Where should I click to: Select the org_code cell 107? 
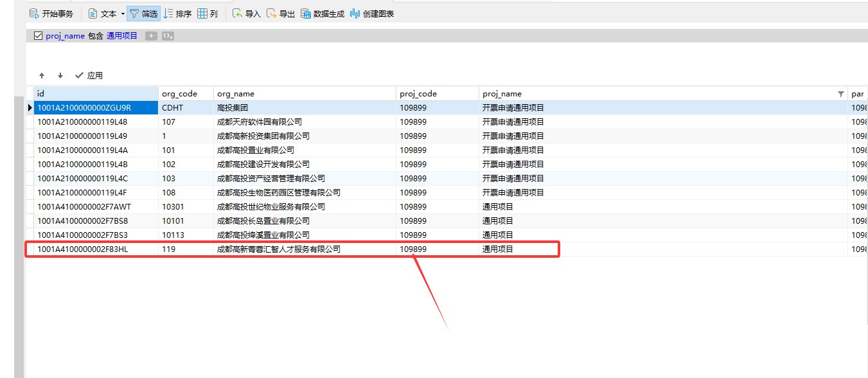pyautogui.click(x=186, y=122)
